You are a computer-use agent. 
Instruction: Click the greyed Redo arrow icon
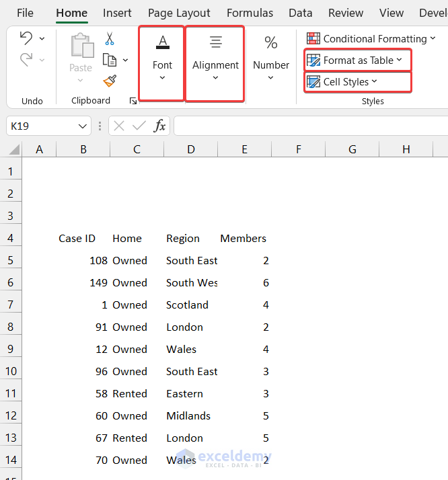26,59
